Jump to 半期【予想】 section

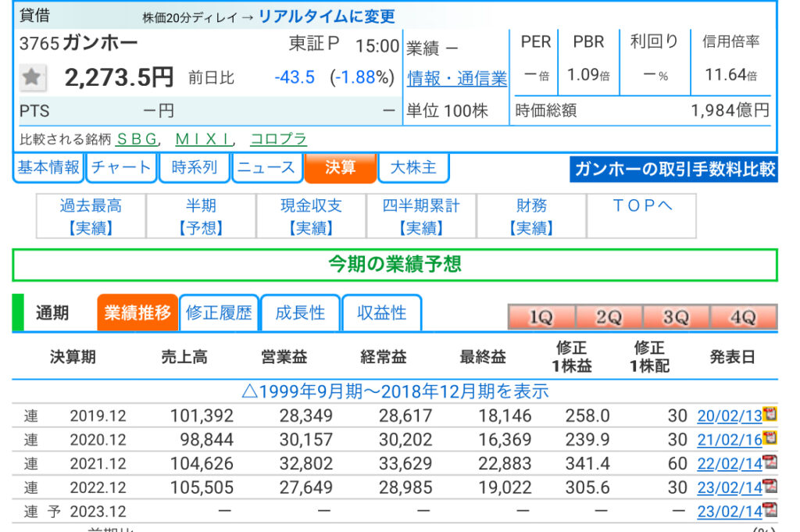click(201, 216)
